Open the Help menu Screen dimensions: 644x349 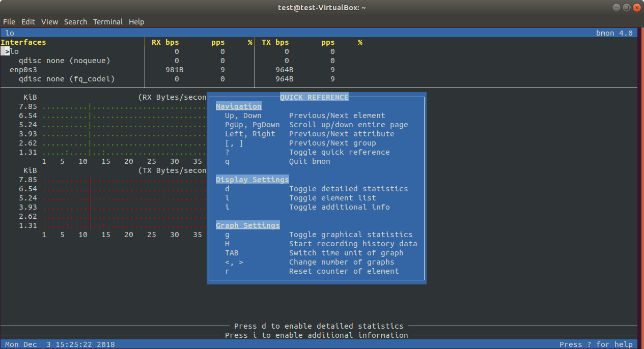136,22
